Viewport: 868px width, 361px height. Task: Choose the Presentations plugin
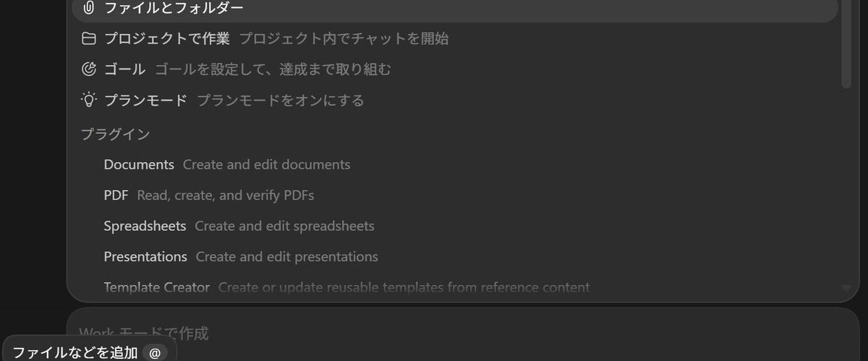[455, 257]
